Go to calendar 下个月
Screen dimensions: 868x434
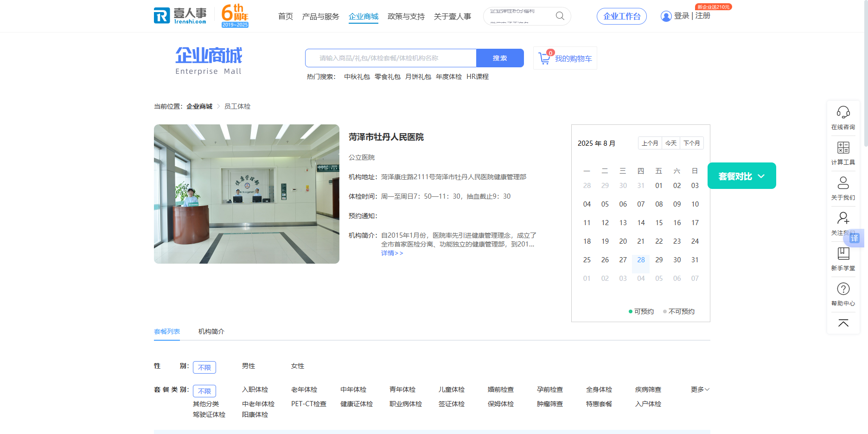692,143
